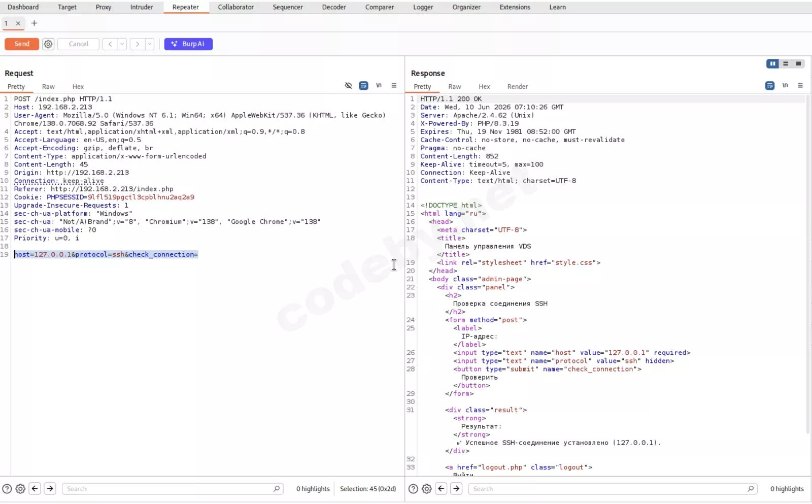This screenshot has width=812, height=504.
Task: Switch Response view to Hex
Action: click(484, 87)
